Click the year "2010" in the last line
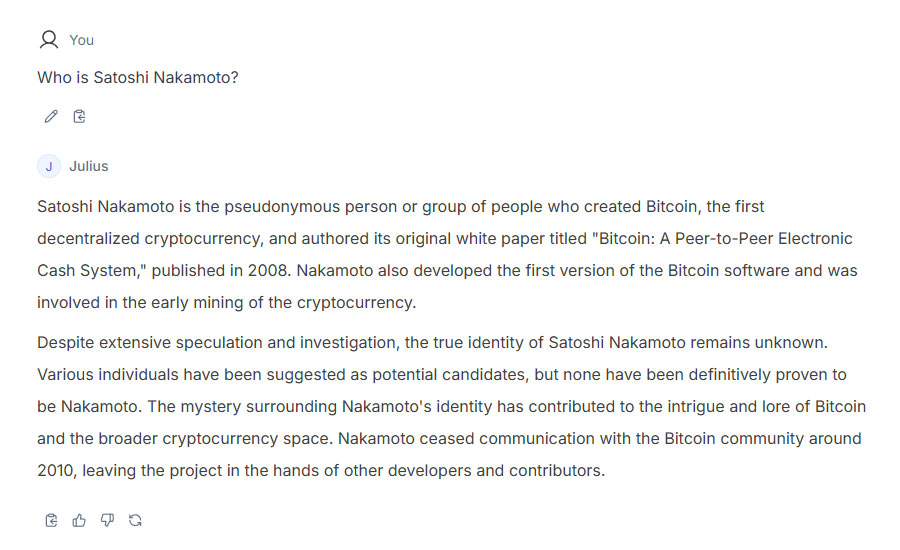Screen dimensions: 900x550 coord(56,470)
